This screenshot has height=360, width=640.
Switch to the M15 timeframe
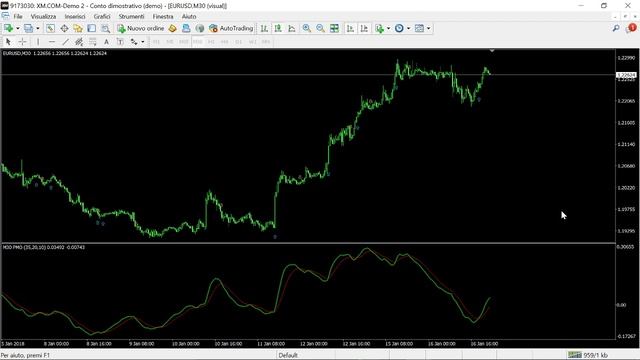point(183,42)
